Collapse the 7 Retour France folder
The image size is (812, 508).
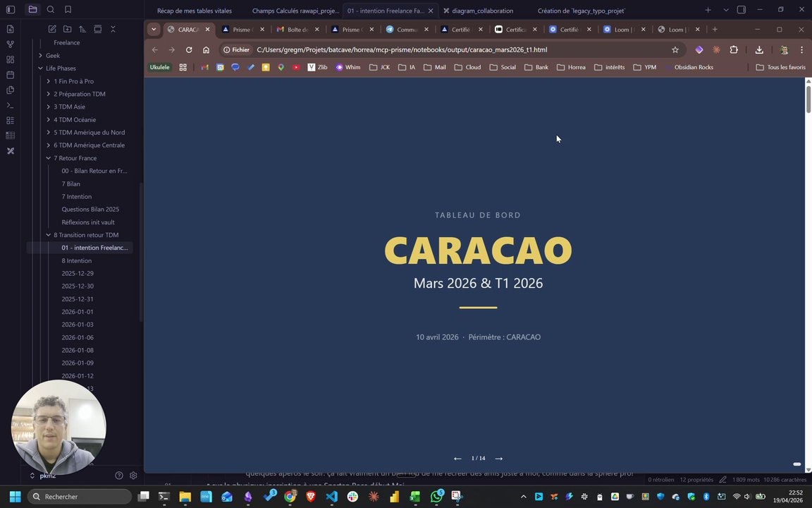(48, 158)
